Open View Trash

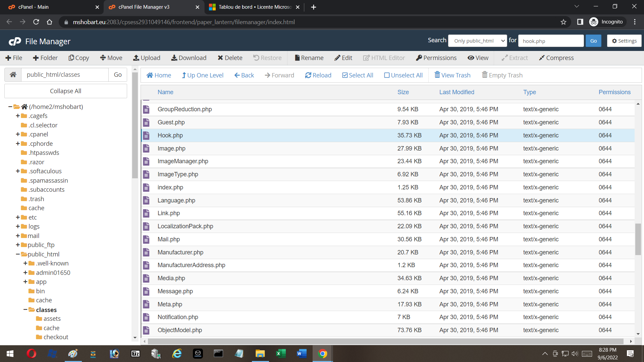click(x=452, y=75)
